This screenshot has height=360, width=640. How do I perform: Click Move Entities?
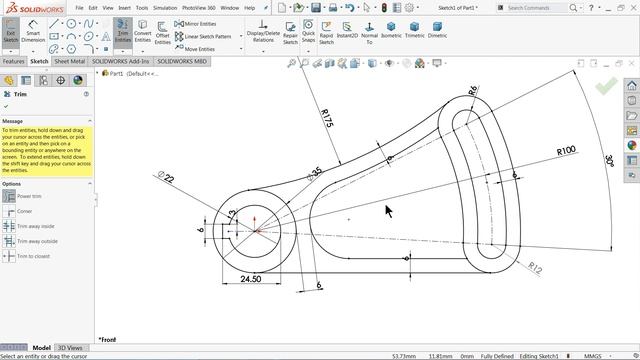point(194,49)
